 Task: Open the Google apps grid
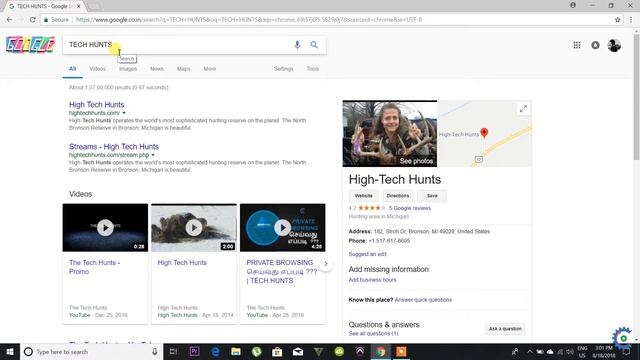click(x=577, y=45)
